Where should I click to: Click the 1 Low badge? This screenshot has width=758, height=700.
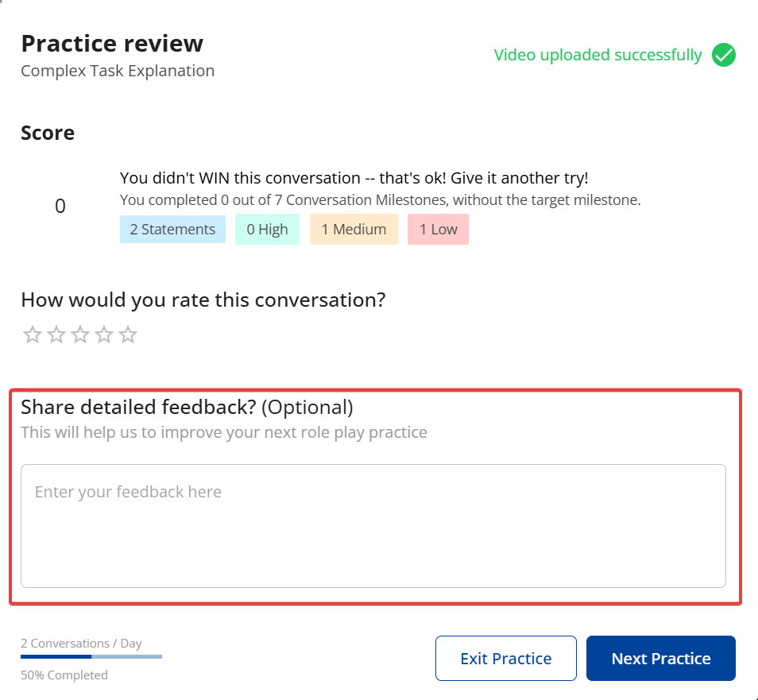(x=438, y=230)
